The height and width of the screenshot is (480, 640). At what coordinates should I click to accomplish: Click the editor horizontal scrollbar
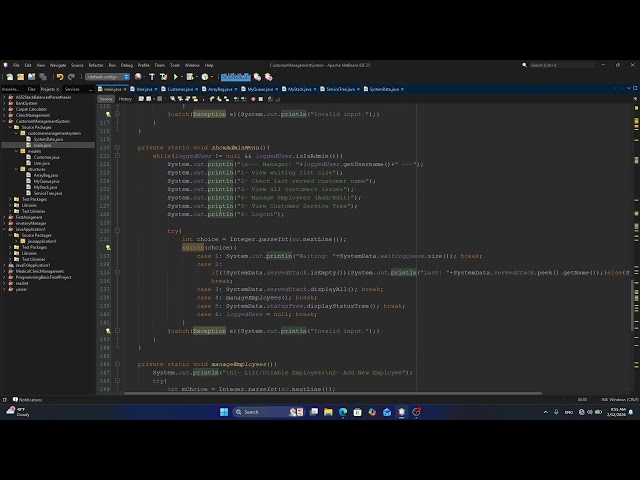333,393
